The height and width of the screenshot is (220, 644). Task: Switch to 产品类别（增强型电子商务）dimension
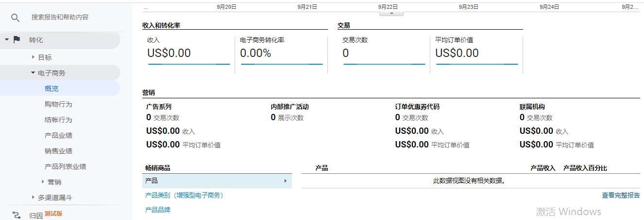(x=184, y=195)
